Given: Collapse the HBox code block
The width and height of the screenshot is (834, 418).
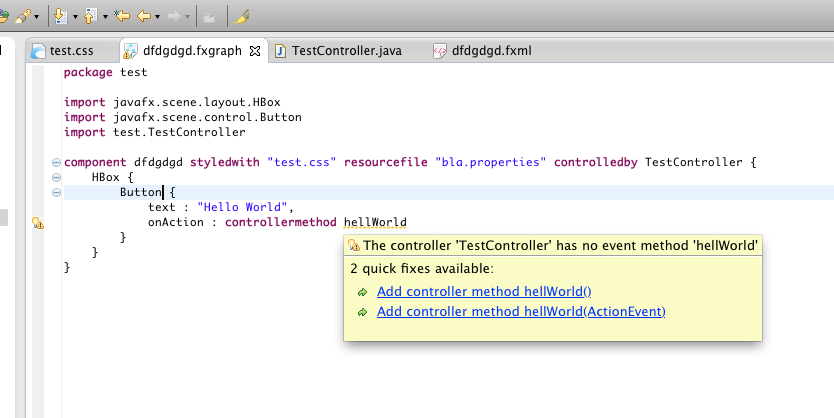Looking at the screenshot, I should (x=54, y=177).
